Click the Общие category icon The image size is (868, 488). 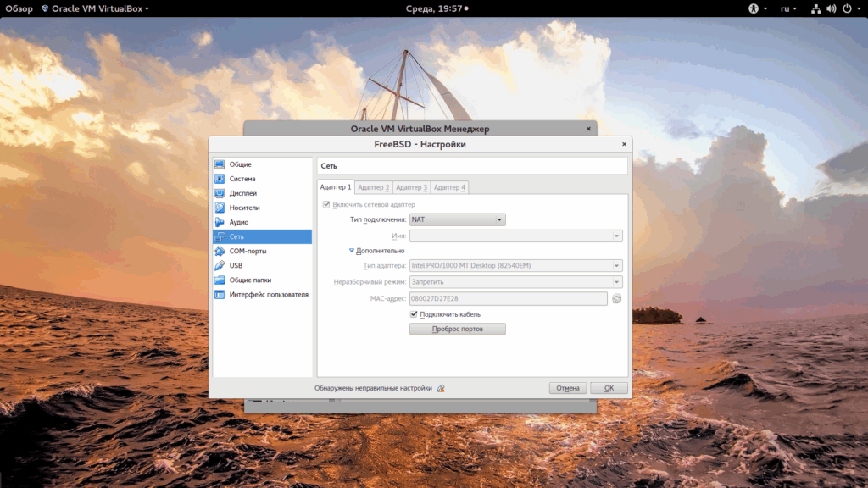[220, 164]
